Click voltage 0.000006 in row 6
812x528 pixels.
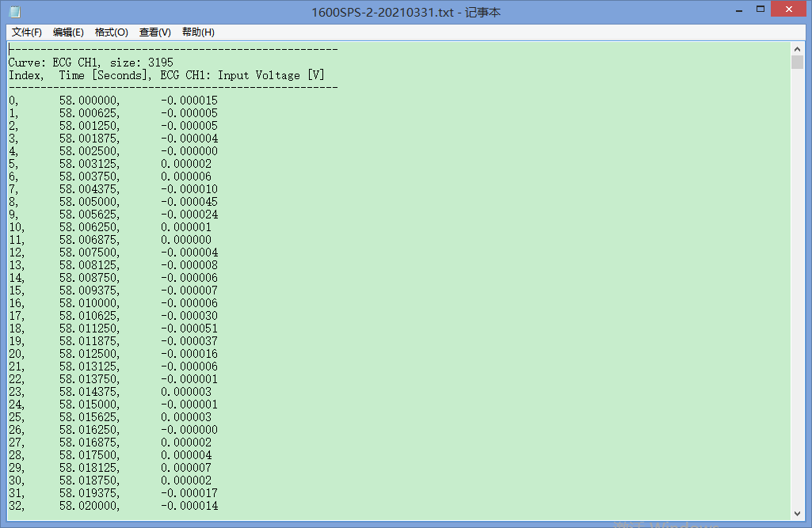pyautogui.click(x=186, y=177)
